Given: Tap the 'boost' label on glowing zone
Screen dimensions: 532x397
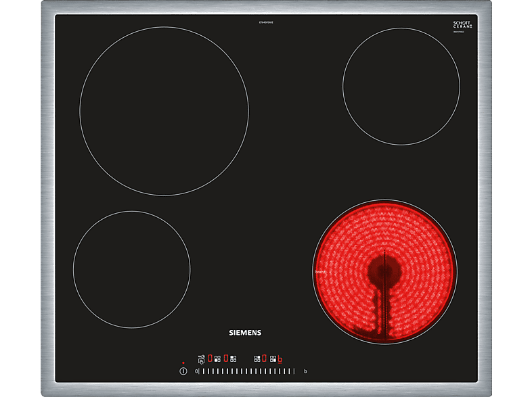Looking at the screenshot, I should [320, 272].
